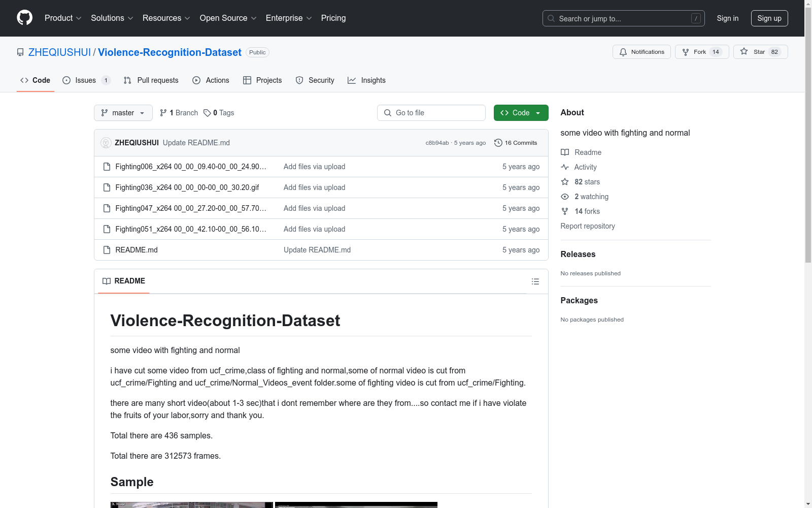812x508 pixels.
Task: Click the book icon in the README header
Action: point(107,281)
